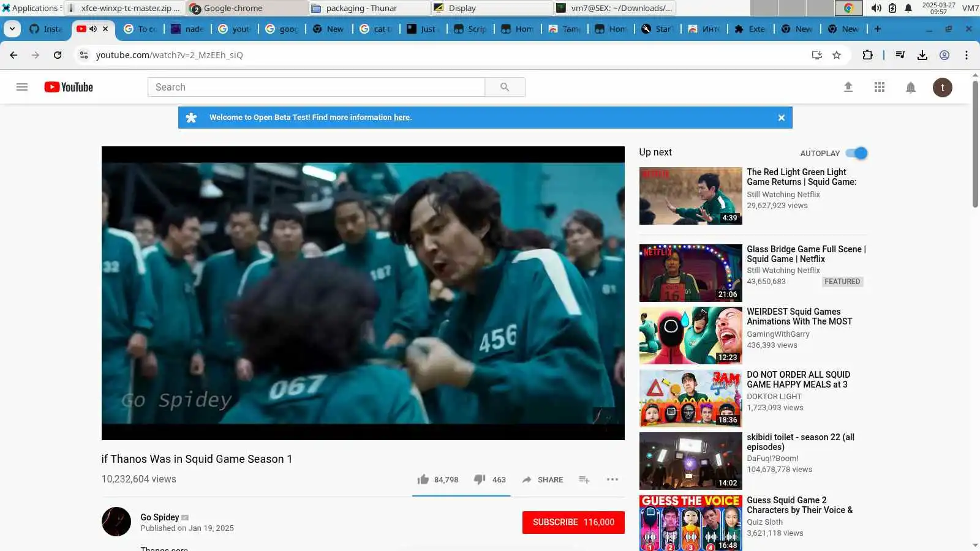
Task: Switch to the Display window in taskbar
Action: [491, 8]
